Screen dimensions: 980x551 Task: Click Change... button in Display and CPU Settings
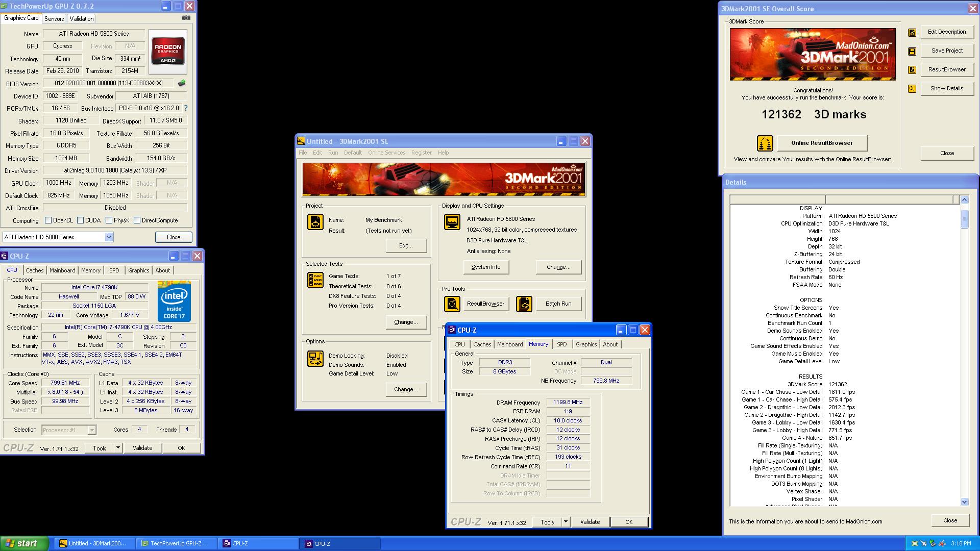pyautogui.click(x=558, y=267)
